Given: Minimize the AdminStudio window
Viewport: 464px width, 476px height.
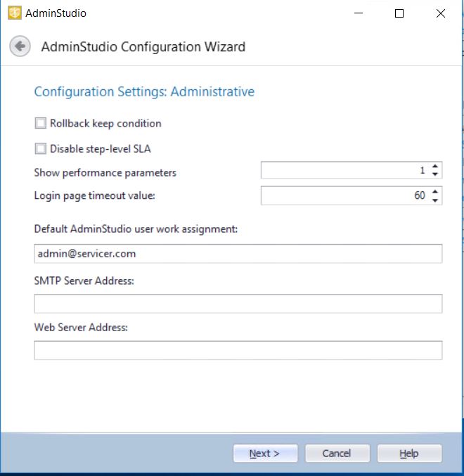Looking at the screenshot, I should click(359, 13).
